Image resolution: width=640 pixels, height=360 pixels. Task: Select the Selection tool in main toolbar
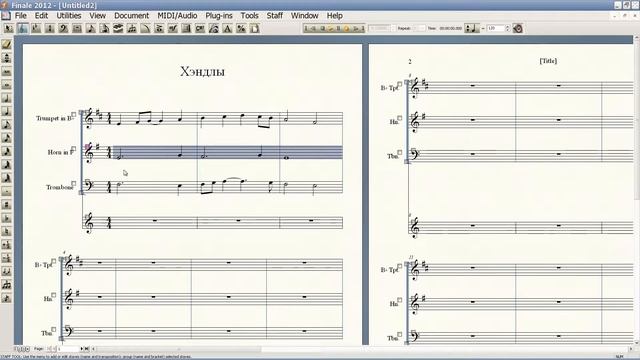(9, 29)
